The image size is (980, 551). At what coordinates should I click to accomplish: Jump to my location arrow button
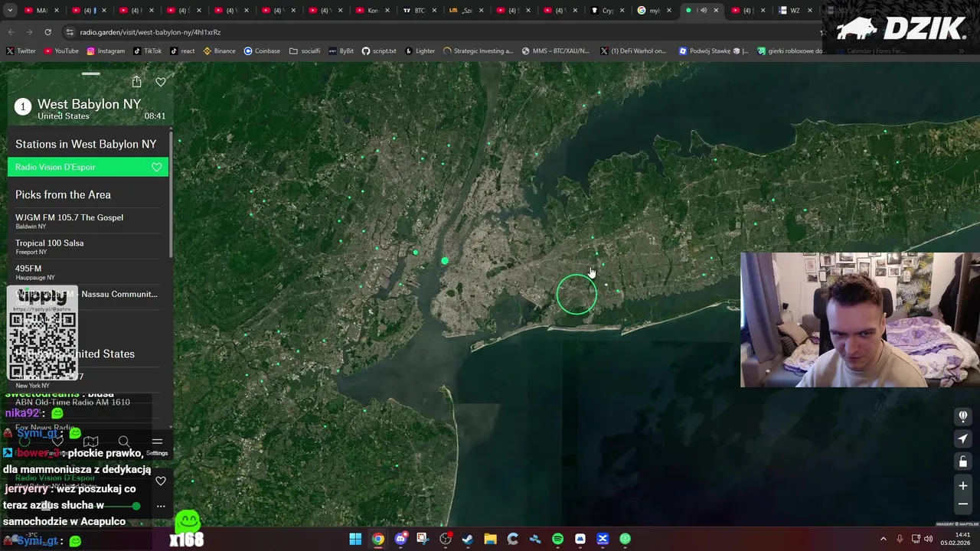(x=963, y=439)
